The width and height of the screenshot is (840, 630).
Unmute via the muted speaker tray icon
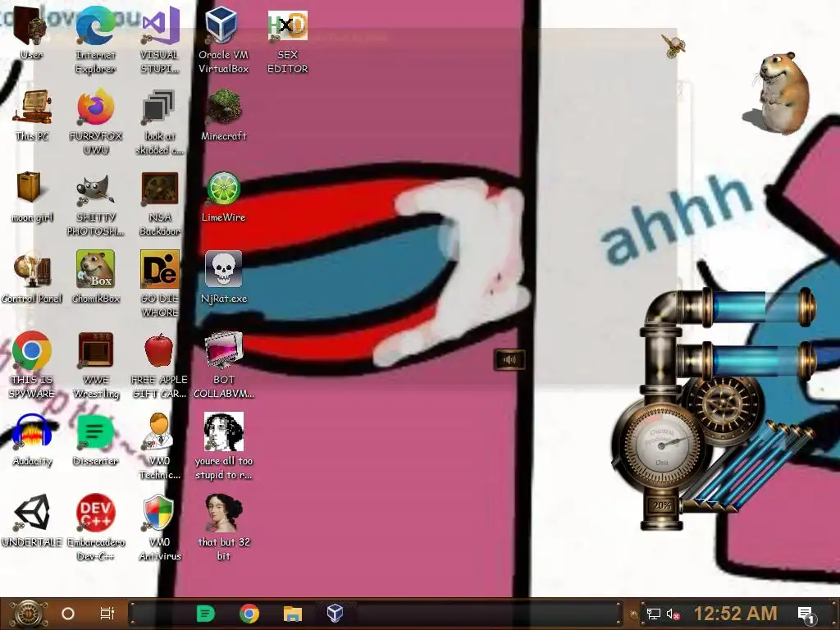pos(673,614)
